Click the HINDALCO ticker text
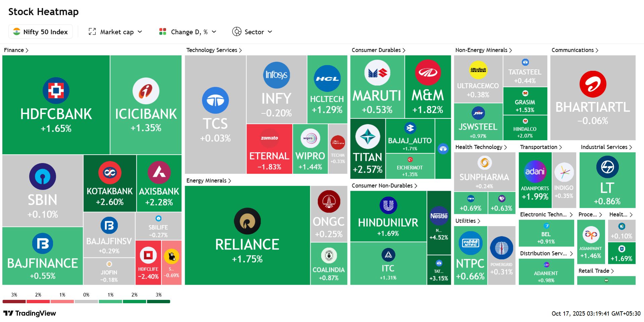This screenshot has width=644, height=322. point(525,129)
